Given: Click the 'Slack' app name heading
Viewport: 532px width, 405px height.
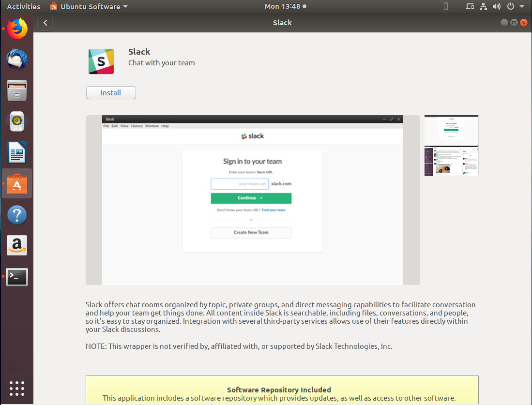Looking at the screenshot, I should pos(139,52).
